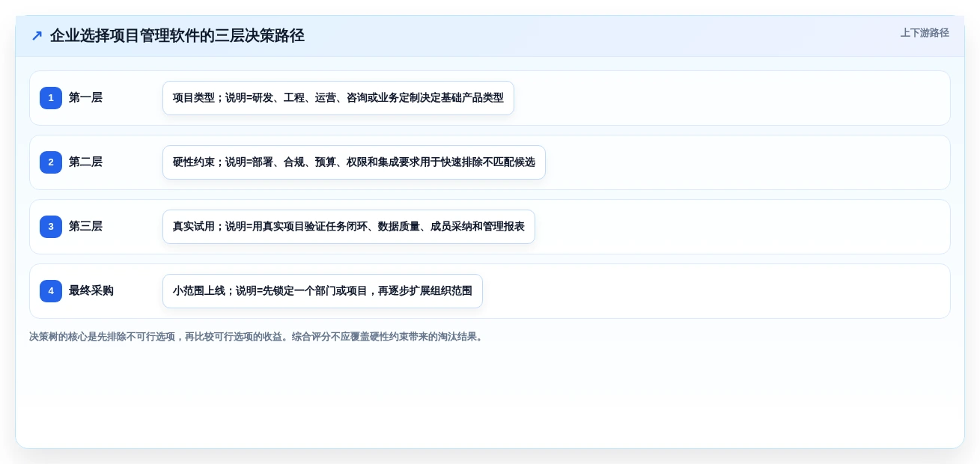Select the step 3 number badge

51,227
